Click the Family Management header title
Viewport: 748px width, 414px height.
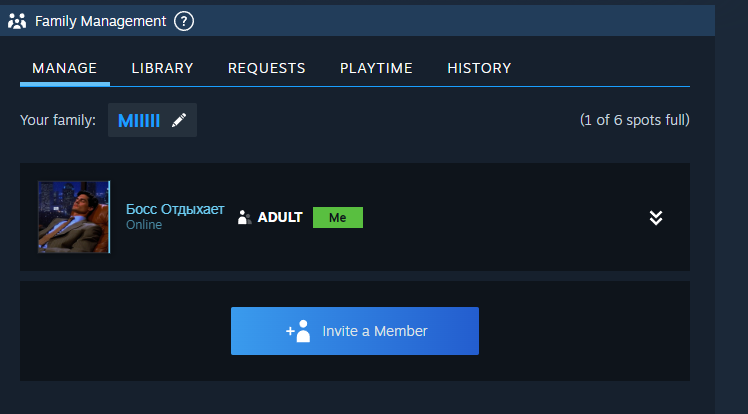(100, 20)
